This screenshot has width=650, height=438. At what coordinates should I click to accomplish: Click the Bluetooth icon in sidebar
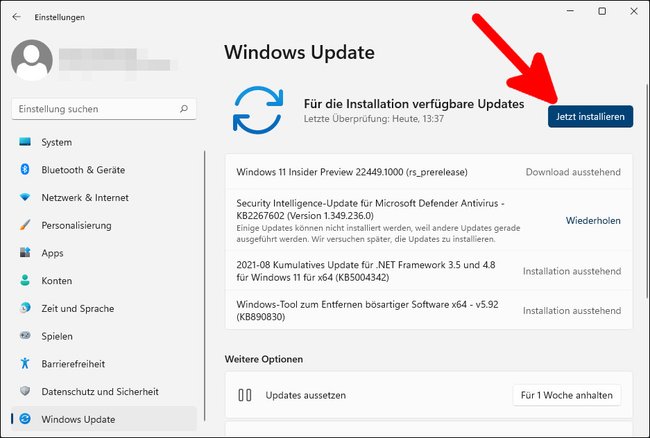(x=25, y=169)
